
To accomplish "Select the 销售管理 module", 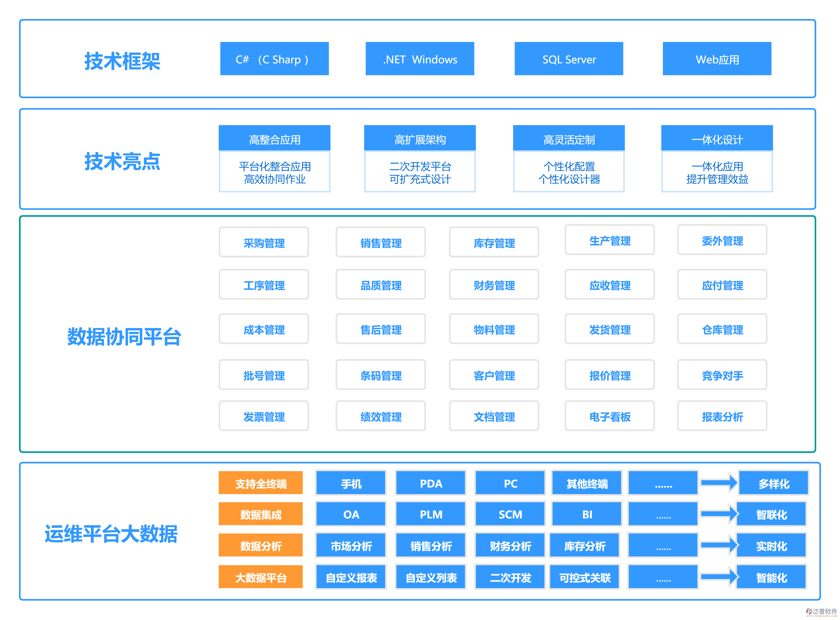I will [x=380, y=243].
